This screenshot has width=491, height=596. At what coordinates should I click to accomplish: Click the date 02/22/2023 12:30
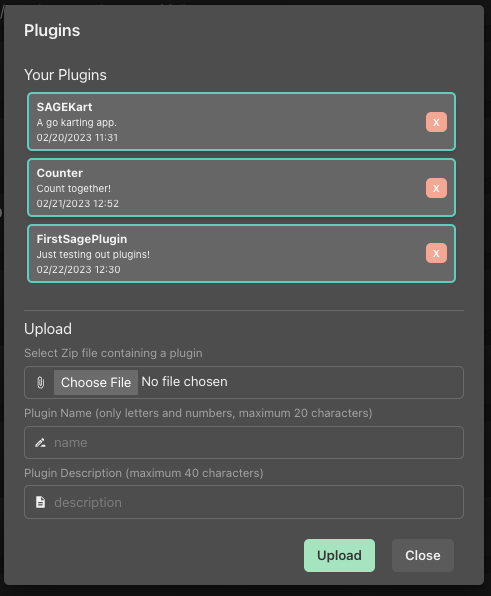click(78, 269)
